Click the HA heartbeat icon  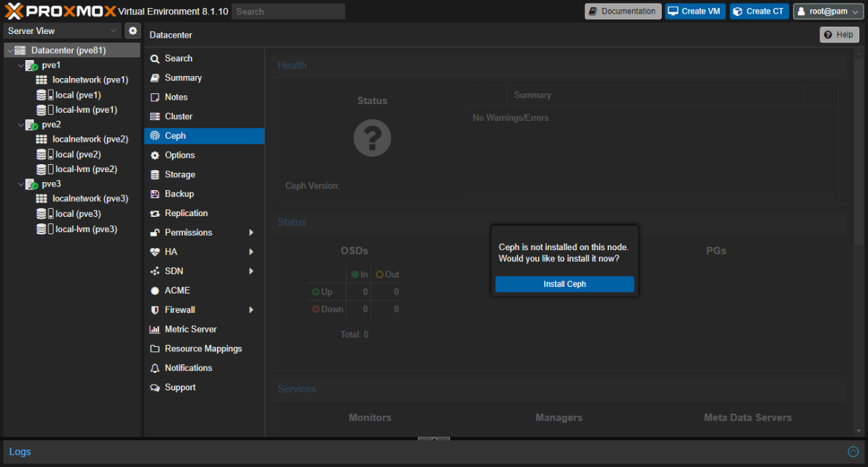click(155, 252)
